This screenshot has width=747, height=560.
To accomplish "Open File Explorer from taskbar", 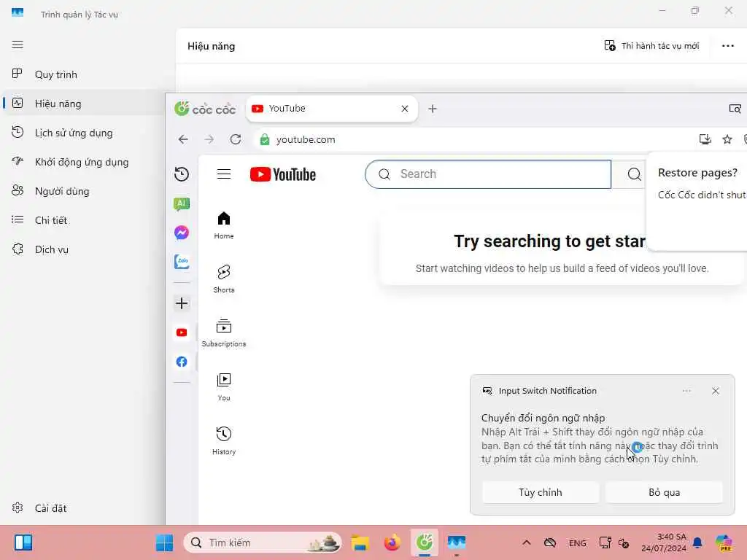I will (x=360, y=542).
